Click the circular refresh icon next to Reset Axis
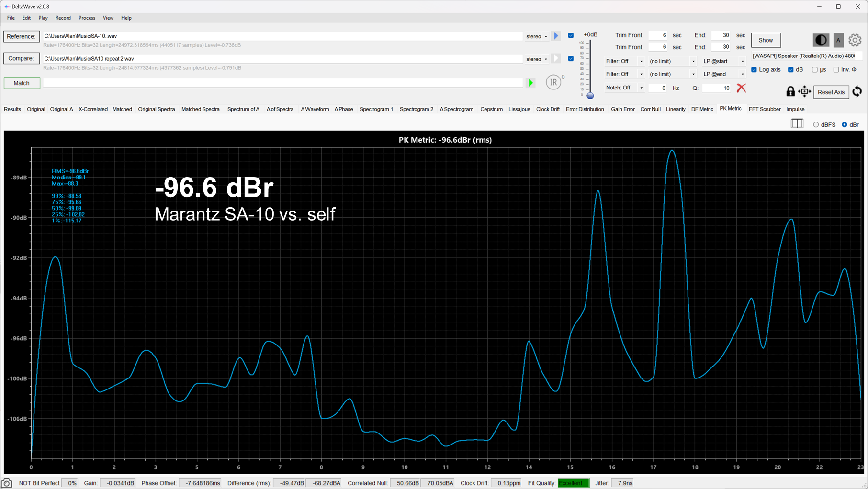The height and width of the screenshot is (489, 868). pos(857,91)
